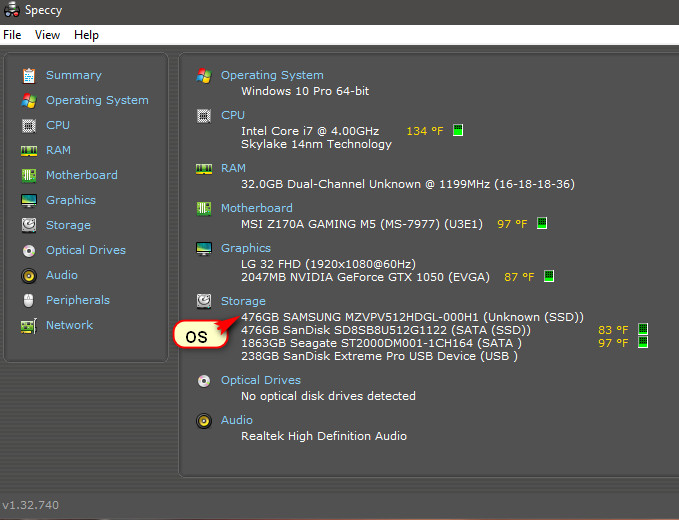
Task: Click '2047MB NVIDIA GeForce GTX 1050' text
Action: 365,277
